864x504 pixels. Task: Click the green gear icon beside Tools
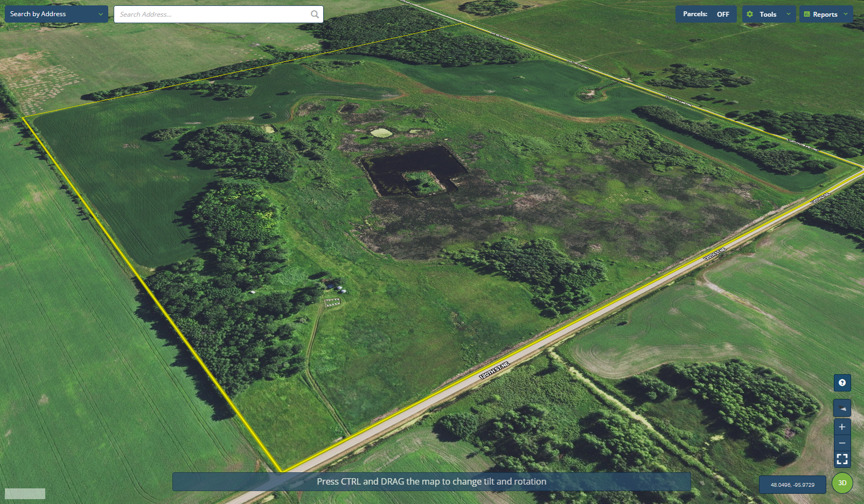(750, 15)
